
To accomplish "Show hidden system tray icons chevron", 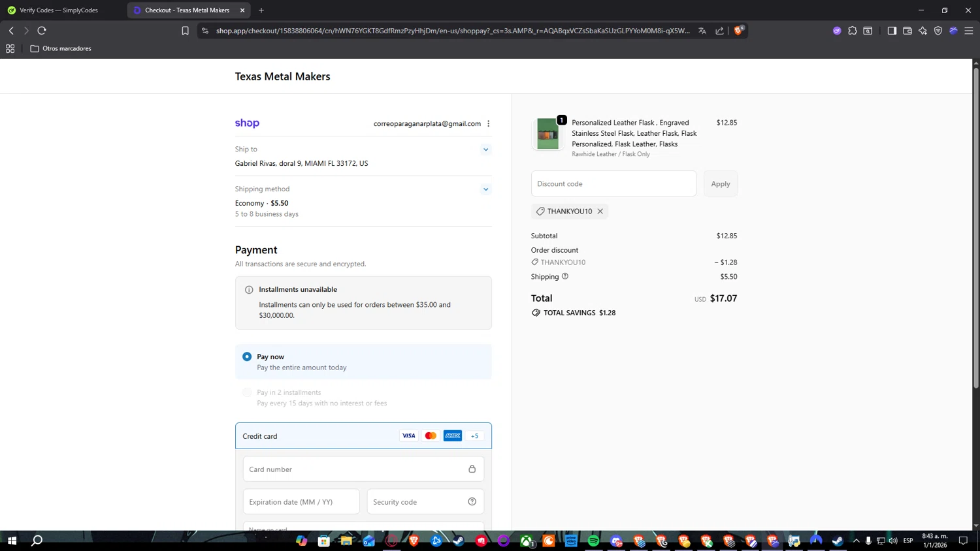I will tap(856, 541).
